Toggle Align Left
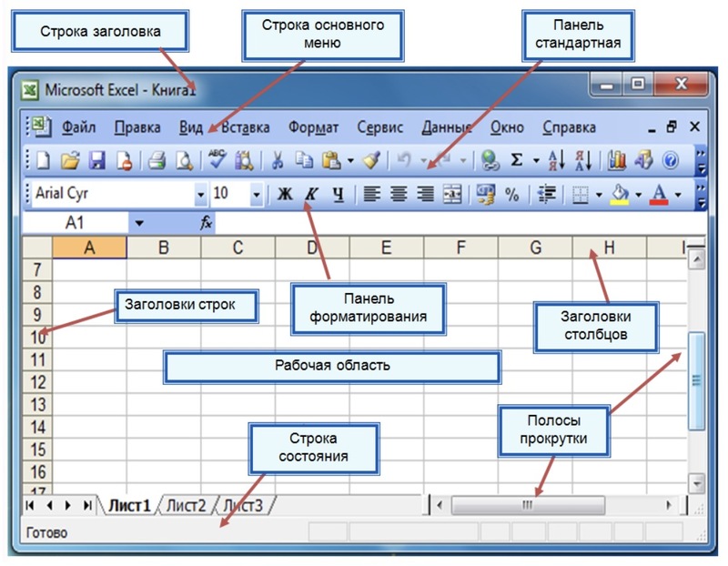This screenshot has width=728, height=566. coord(371,194)
